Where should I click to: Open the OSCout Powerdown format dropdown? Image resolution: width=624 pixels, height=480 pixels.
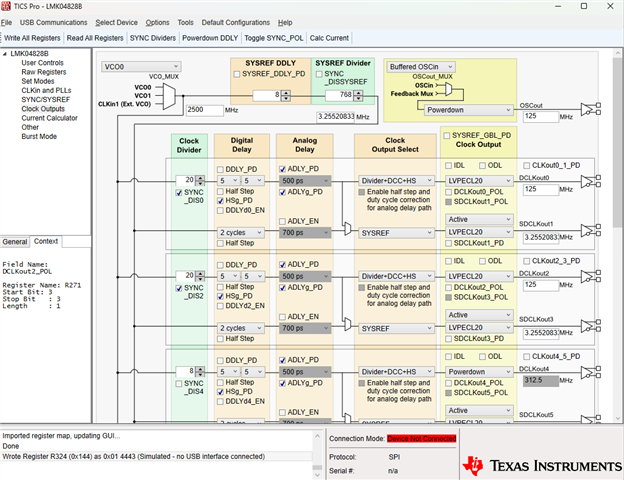coord(468,110)
